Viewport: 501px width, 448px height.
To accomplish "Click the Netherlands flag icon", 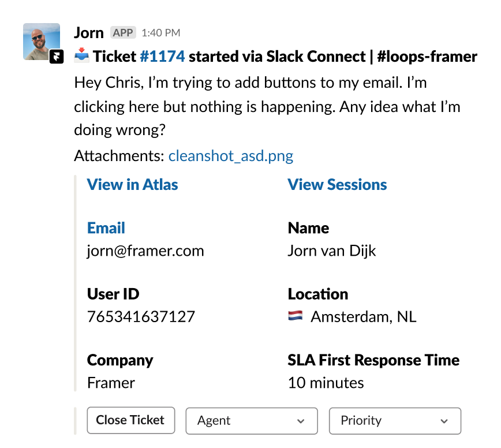I will pos(295,316).
